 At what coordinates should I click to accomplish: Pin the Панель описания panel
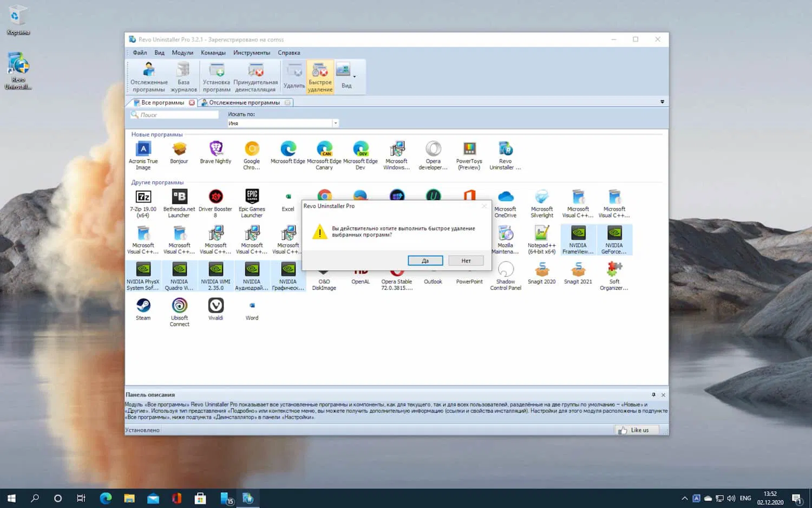pyautogui.click(x=654, y=395)
